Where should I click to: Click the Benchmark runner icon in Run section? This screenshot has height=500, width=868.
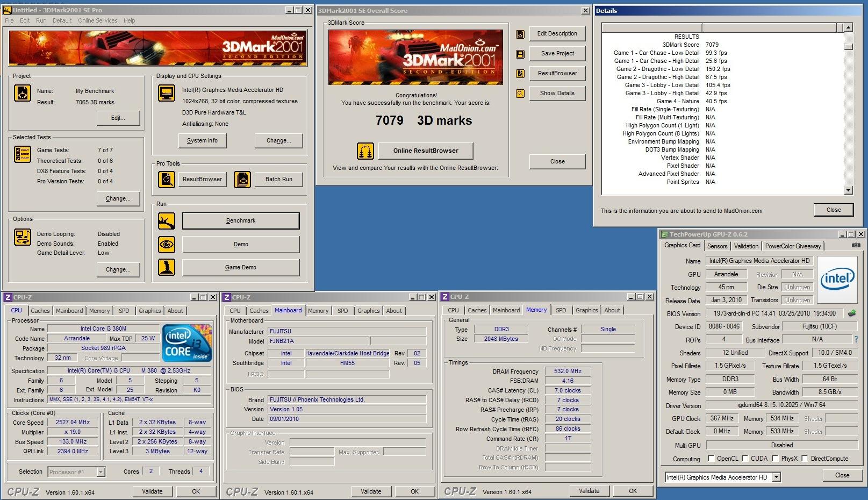click(x=167, y=220)
